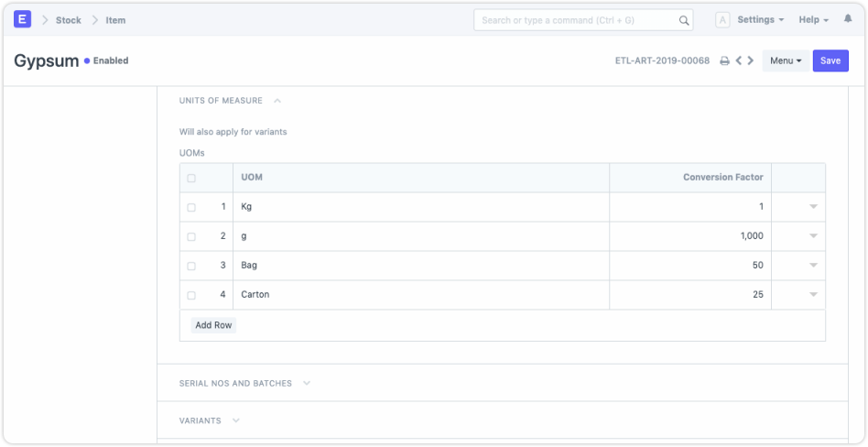The height and width of the screenshot is (447, 868).
Task: Click the search magnifier icon
Action: click(x=684, y=20)
